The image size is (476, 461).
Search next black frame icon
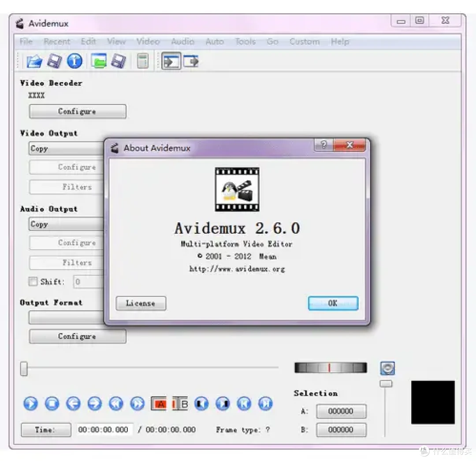(223, 404)
